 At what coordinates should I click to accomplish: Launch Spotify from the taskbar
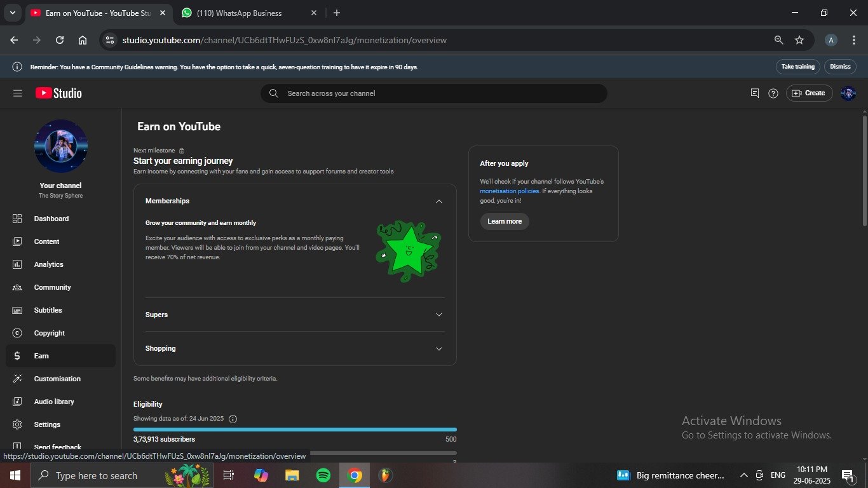(323, 475)
